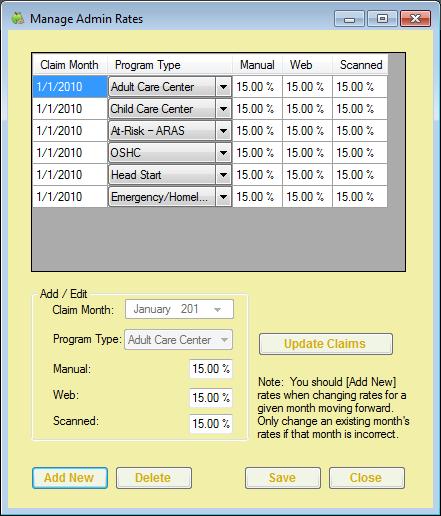Click the Close button at bottom
Viewport: 441px width, 516px height.
(367, 478)
